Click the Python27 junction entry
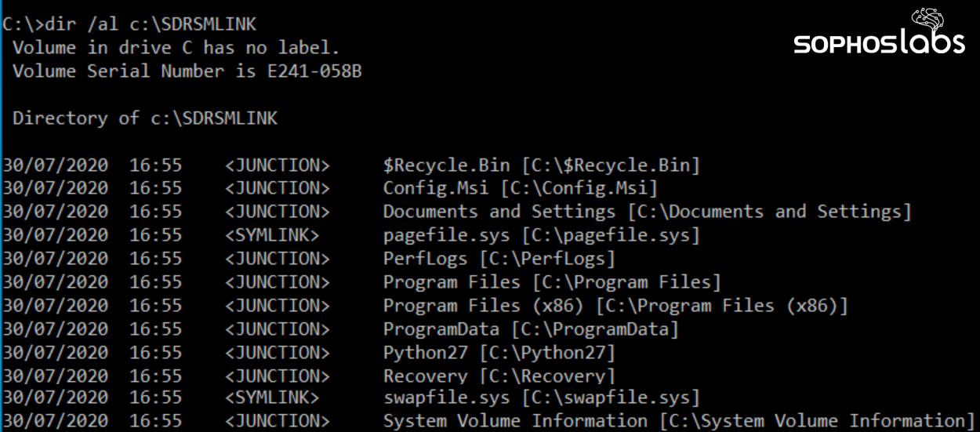This screenshot has width=980, height=432. pos(499,352)
